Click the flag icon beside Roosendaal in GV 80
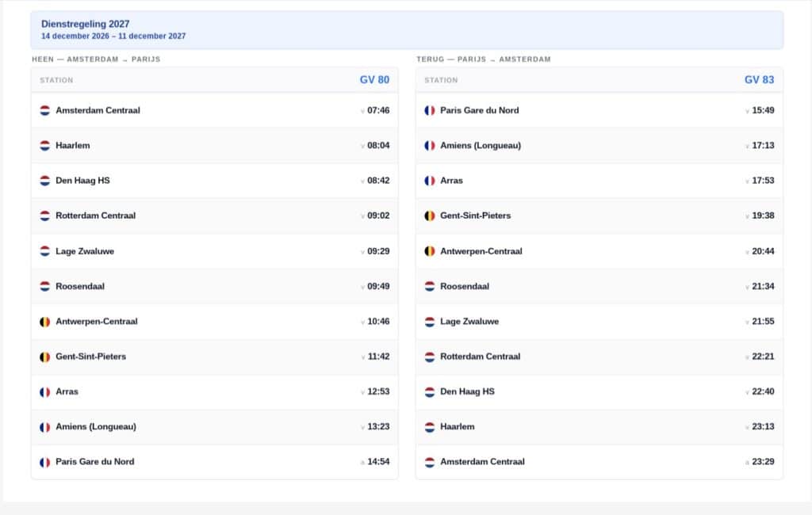The height and width of the screenshot is (515, 812). (x=45, y=286)
